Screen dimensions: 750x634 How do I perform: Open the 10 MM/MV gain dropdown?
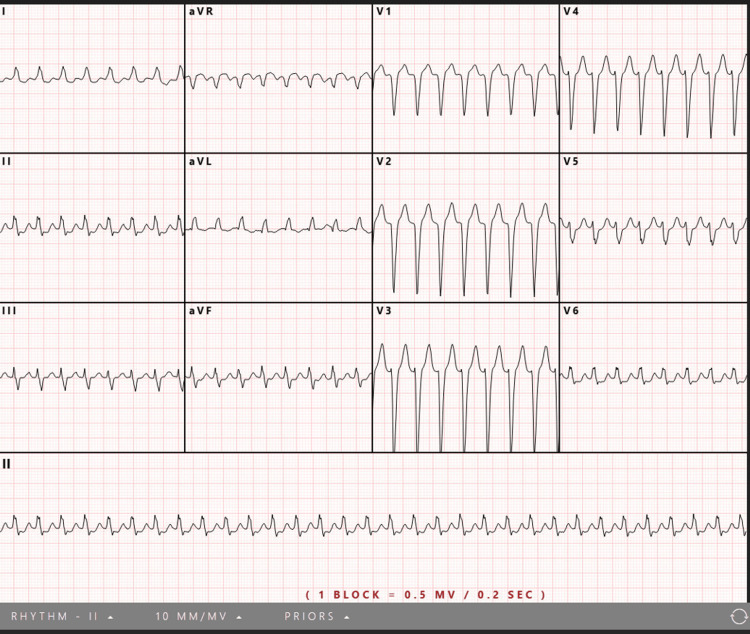click(198, 616)
